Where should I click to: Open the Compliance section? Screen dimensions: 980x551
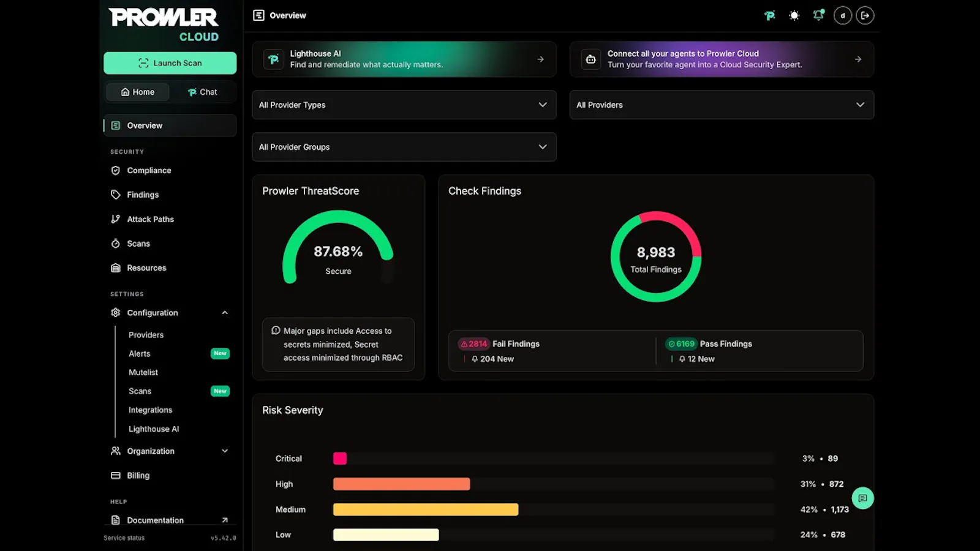pos(149,170)
